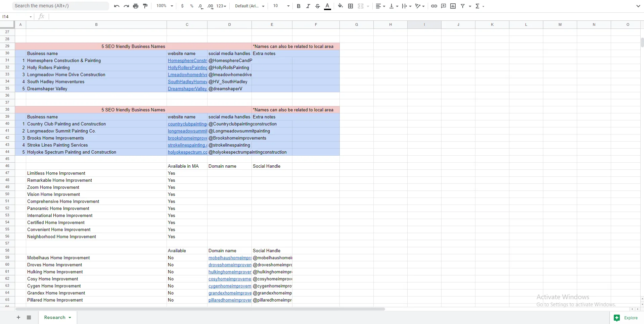Open the borders tool
This screenshot has height=324, width=644.
(351, 6)
